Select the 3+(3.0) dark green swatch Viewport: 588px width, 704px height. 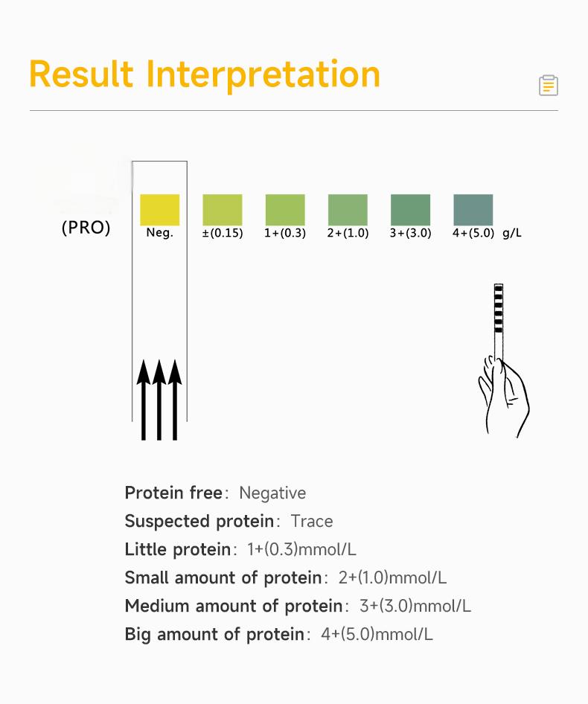point(411,210)
